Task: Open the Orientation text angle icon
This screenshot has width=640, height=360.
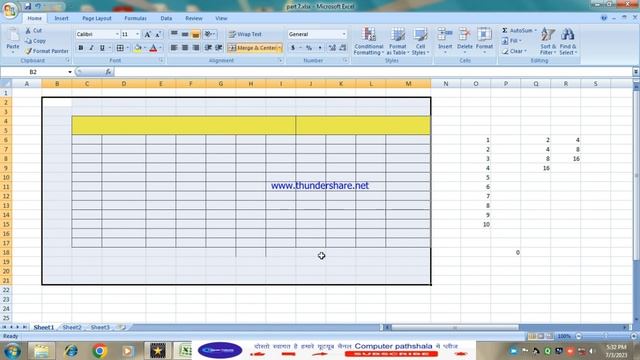Action: click(209, 34)
